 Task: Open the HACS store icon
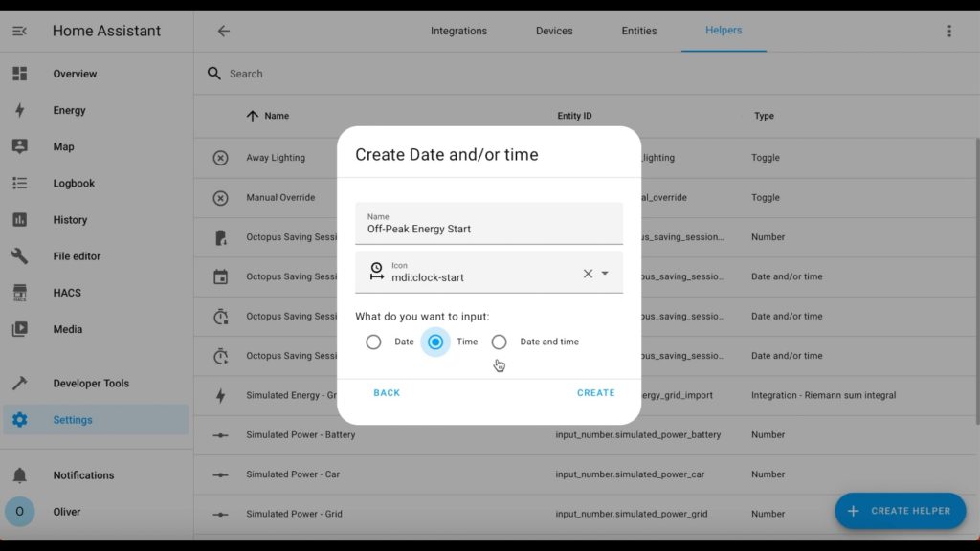click(19, 293)
